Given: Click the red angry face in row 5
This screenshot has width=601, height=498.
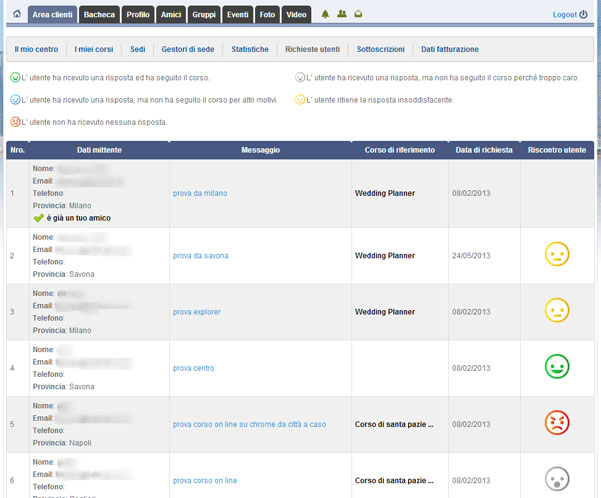Looking at the screenshot, I should (557, 423).
